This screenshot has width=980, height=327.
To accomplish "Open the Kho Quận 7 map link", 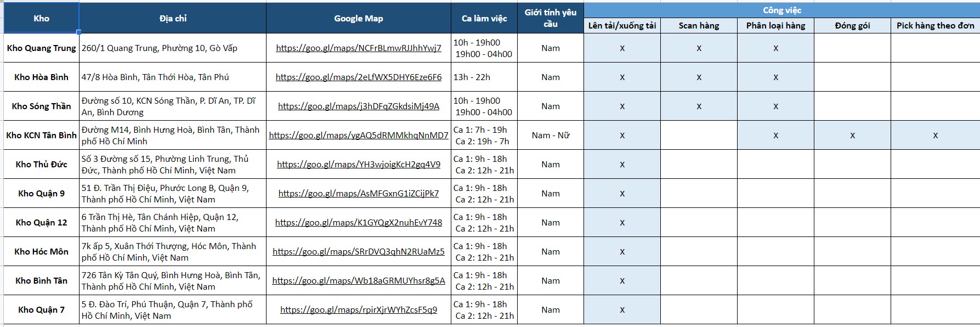I will (359, 310).
